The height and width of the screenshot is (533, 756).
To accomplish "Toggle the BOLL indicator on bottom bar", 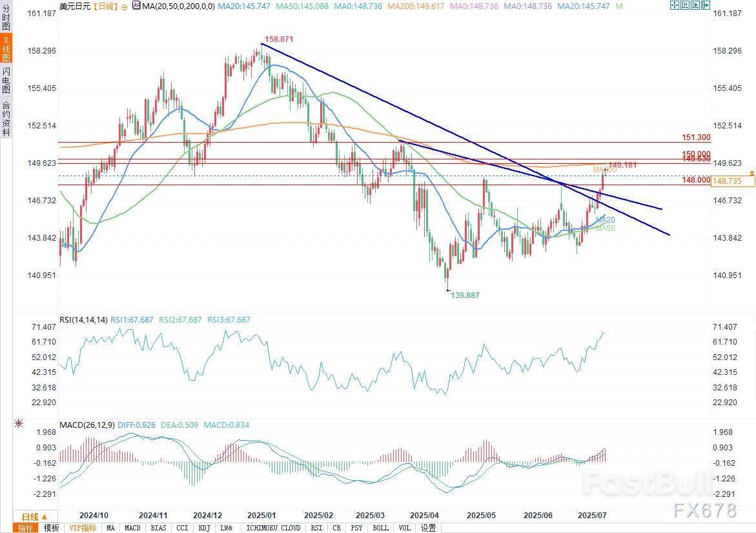I will point(381,528).
